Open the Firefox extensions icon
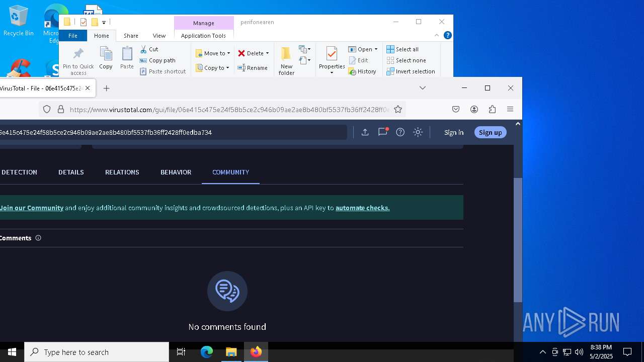 tap(492, 110)
